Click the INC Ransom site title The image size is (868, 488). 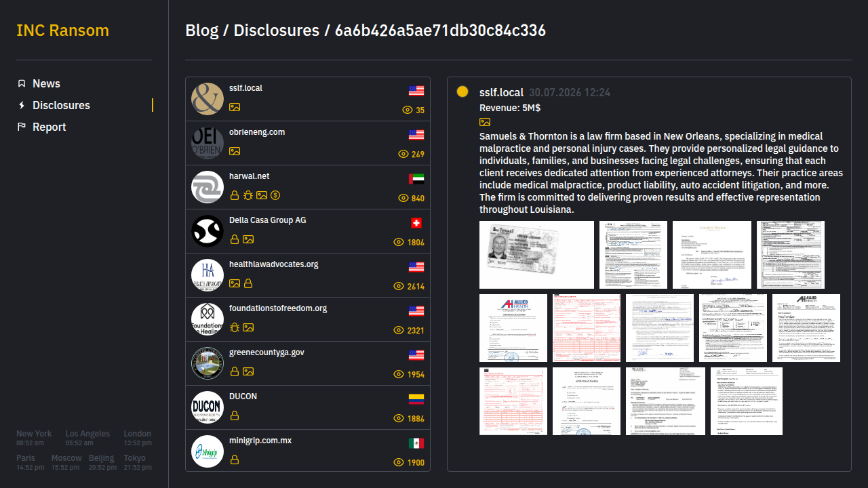62,30
